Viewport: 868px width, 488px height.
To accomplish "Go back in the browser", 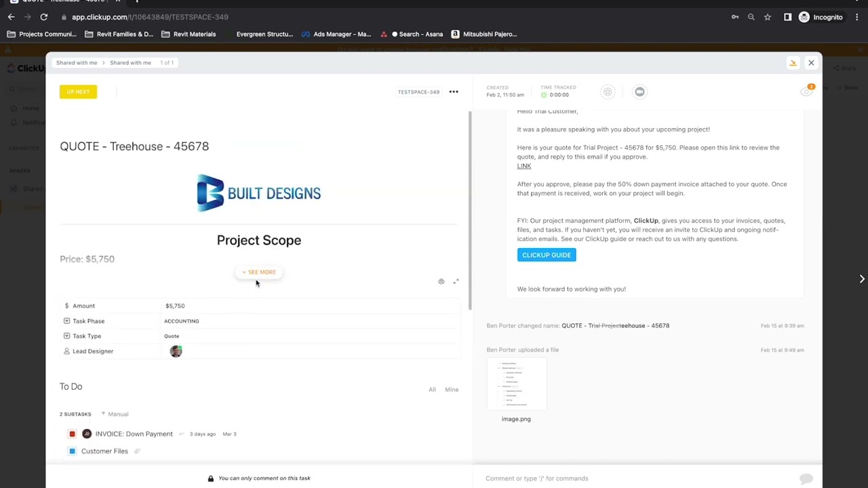I will [x=11, y=17].
